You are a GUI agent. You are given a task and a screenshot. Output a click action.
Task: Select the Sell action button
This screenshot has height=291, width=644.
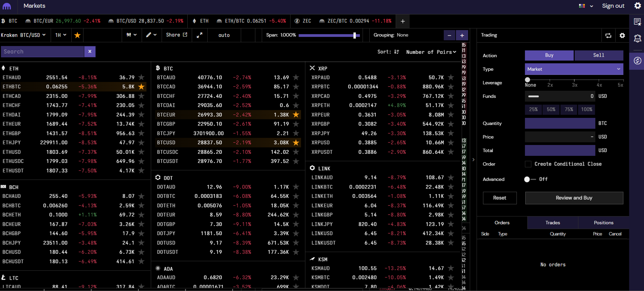[x=599, y=55]
